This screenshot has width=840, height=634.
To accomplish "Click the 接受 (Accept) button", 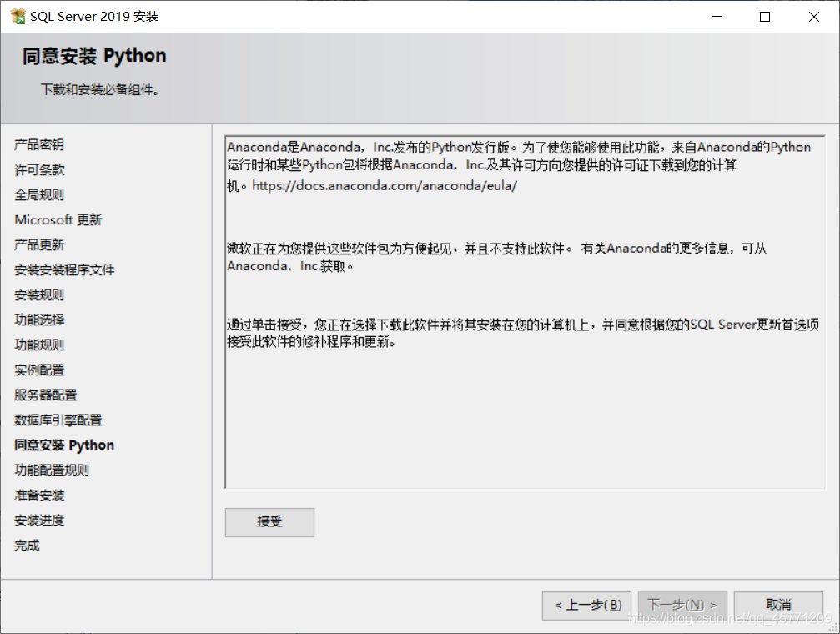I will click(x=269, y=522).
